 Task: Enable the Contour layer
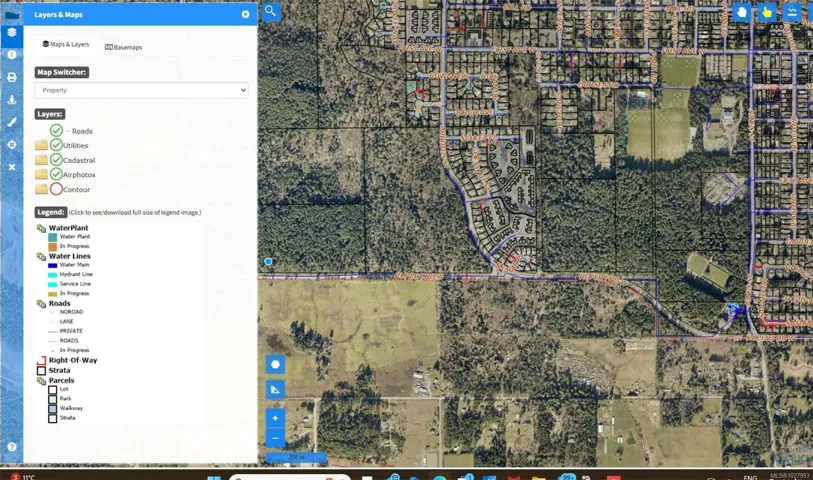click(x=56, y=189)
